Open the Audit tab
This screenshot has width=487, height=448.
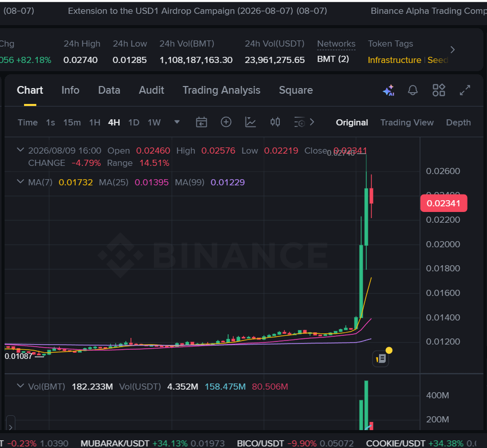151,90
